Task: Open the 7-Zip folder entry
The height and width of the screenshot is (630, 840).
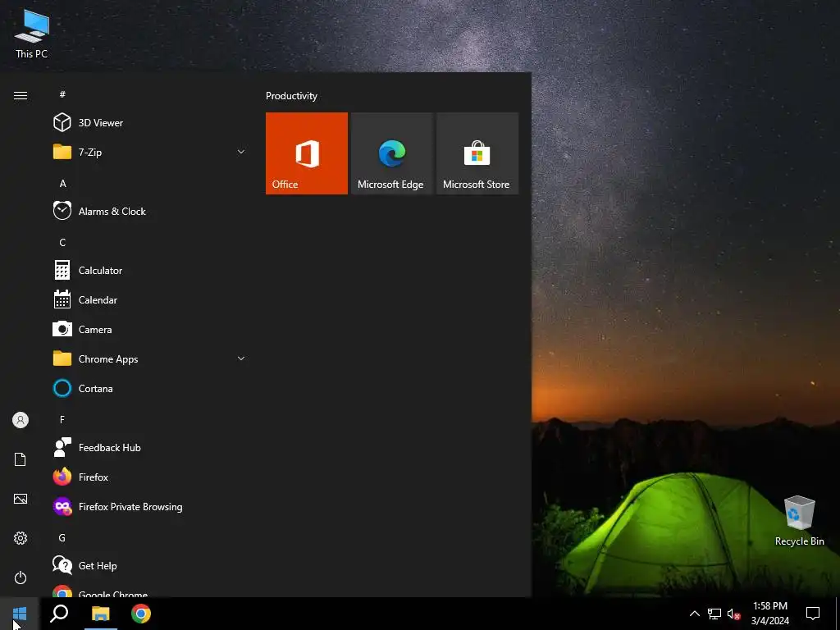Action: 150,152
